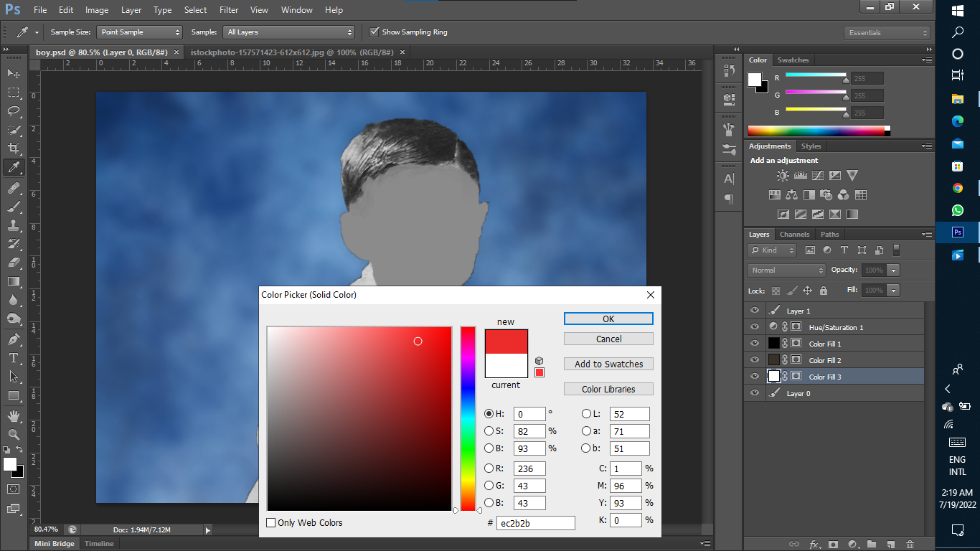Select the Clone Stamp tool
980x551 pixels.
tap(13, 225)
